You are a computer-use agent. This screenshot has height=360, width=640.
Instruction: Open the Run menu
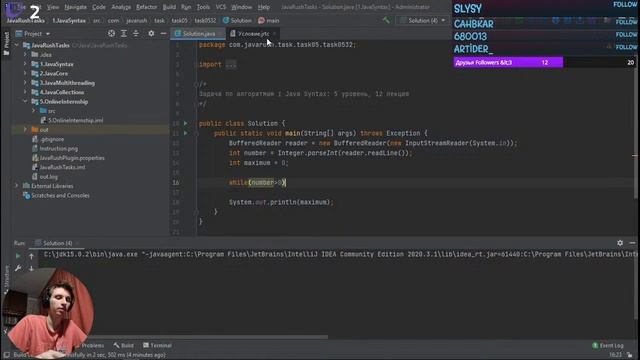coord(186,7)
